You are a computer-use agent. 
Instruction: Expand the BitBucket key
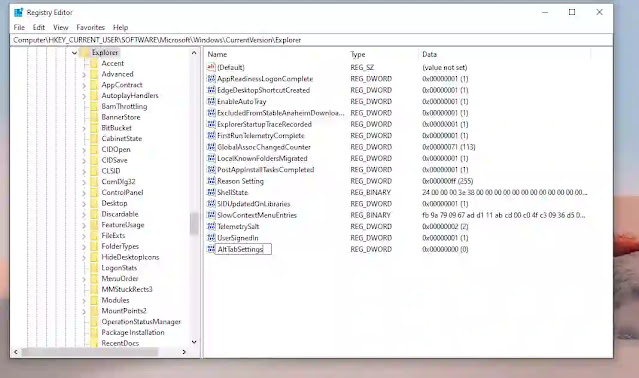[x=84, y=129]
